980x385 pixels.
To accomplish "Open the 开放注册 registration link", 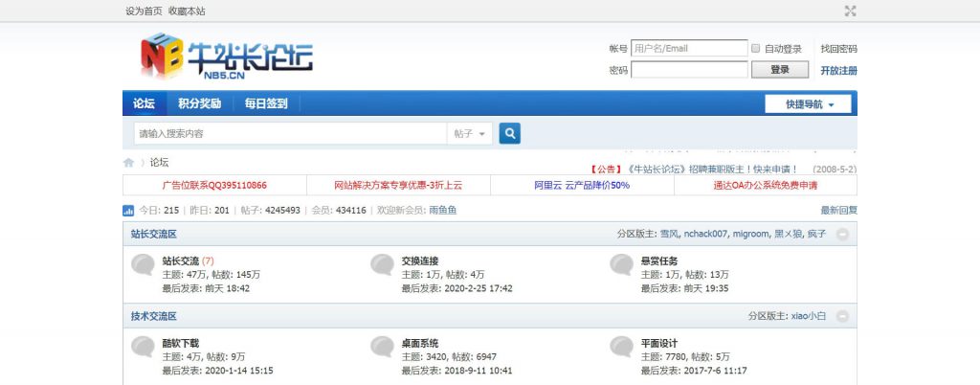I will tap(838, 70).
